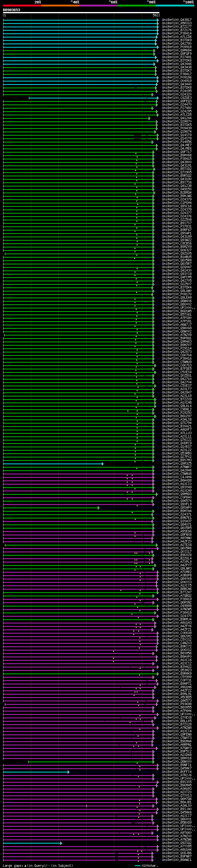Screen dimensions: 197x868
Task: Click hit label UniRef100_P09918
Action: 177,47
